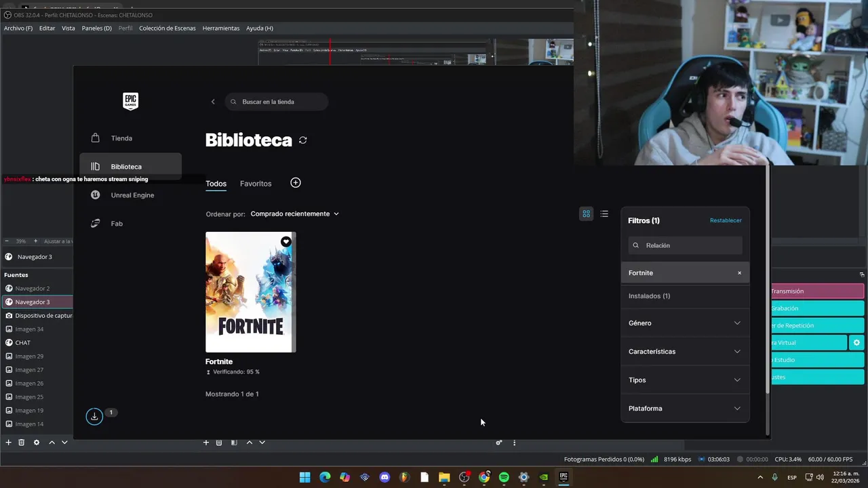Open Spotify from the taskbar

pyautogui.click(x=504, y=477)
